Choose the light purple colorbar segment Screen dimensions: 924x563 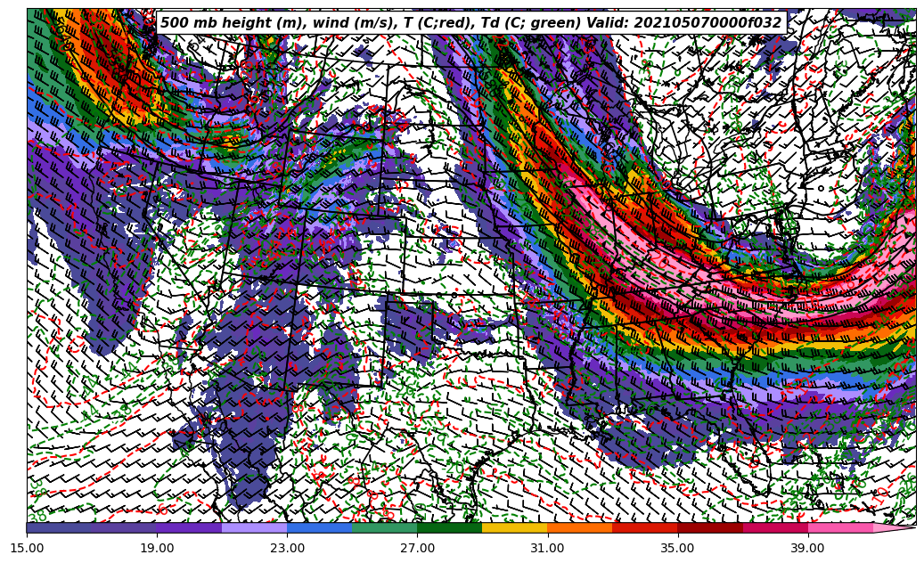pyautogui.click(x=254, y=527)
